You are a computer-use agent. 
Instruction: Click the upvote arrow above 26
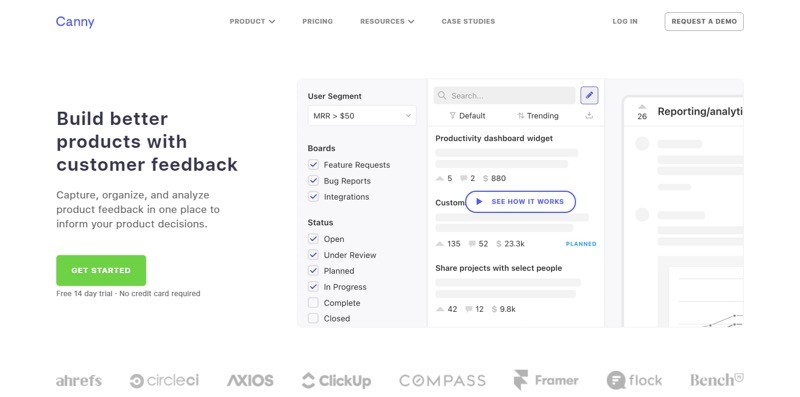coord(642,107)
